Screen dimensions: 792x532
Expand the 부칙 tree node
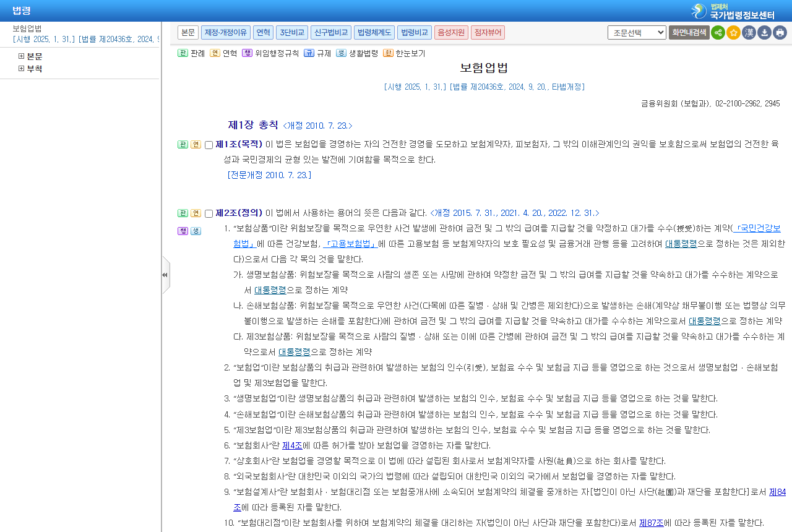pyautogui.click(x=22, y=69)
